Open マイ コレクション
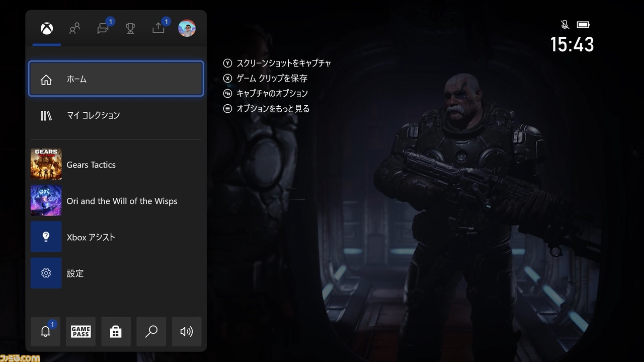The width and height of the screenshot is (644, 362). [116, 115]
